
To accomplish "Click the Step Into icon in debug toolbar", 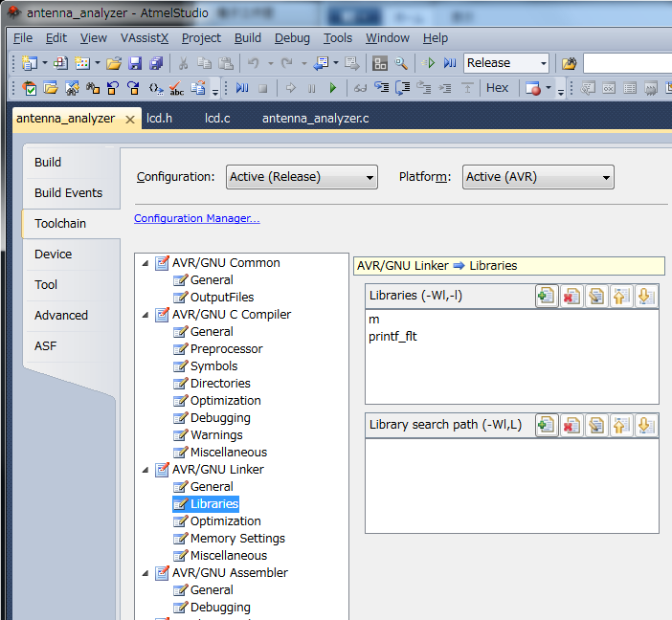I will pyautogui.click(x=381, y=88).
